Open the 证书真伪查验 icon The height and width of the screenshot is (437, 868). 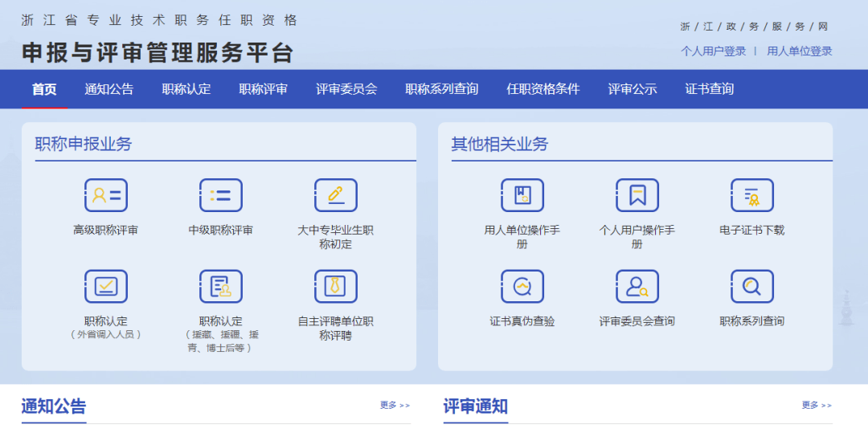pos(522,287)
